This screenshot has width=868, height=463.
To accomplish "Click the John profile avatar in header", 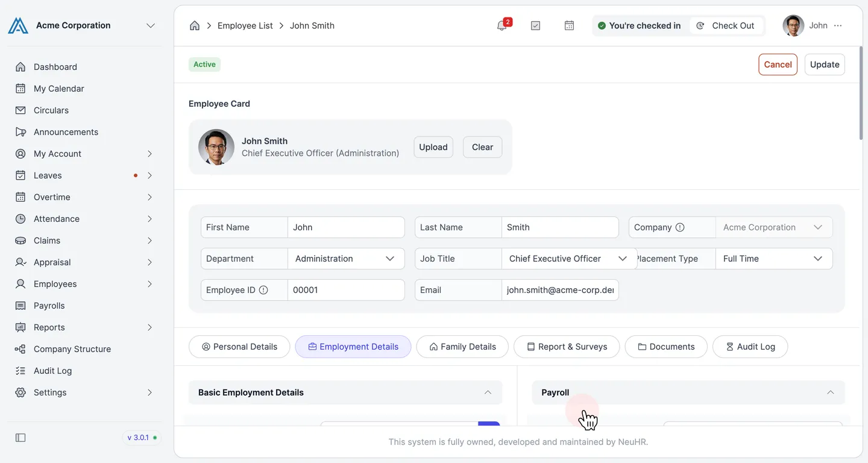I will point(793,25).
